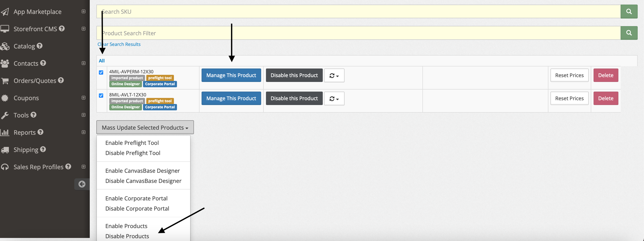Click the Catalog help question mark icon
The image size is (644, 241).
(40, 46)
